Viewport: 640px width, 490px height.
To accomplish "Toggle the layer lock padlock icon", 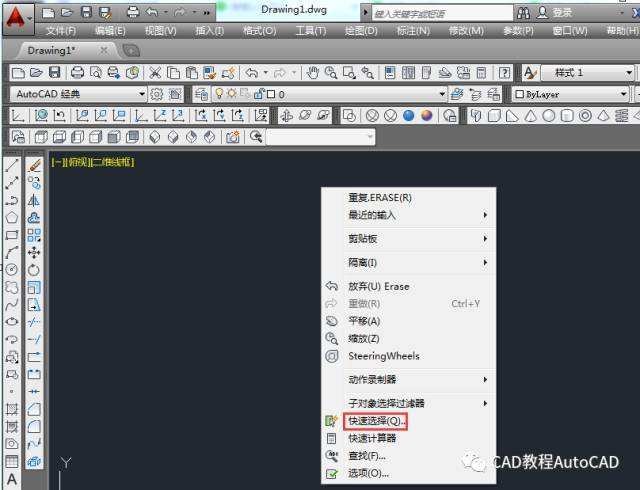I will (x=259, y=94).
